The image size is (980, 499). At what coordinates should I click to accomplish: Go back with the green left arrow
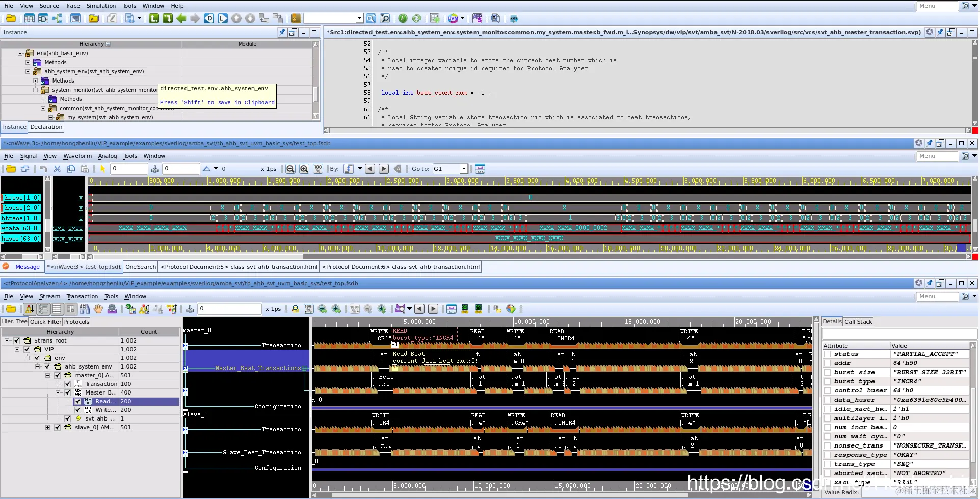click(x=181, y=18)
